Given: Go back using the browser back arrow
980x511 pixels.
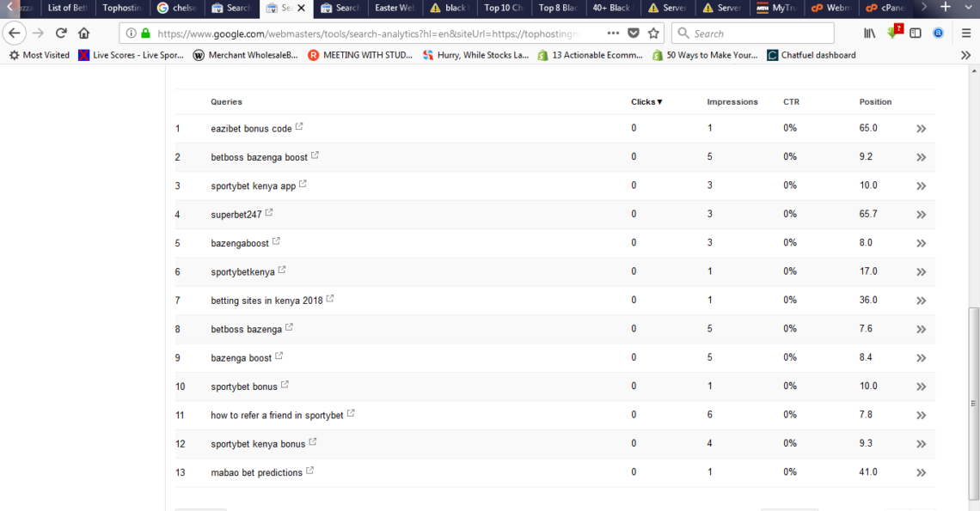Looking at the screenshot, I should [15, 33].
